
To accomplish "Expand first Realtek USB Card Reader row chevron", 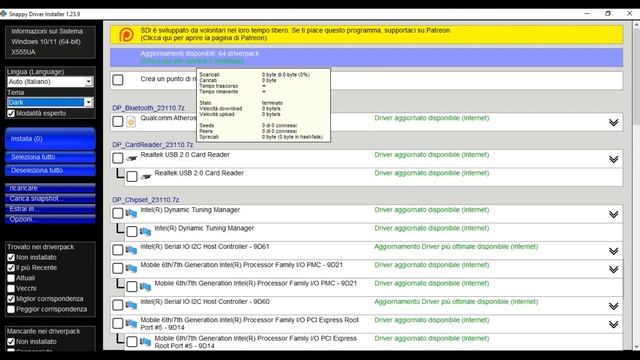I will pyautogui.click(x=613, y=159).
